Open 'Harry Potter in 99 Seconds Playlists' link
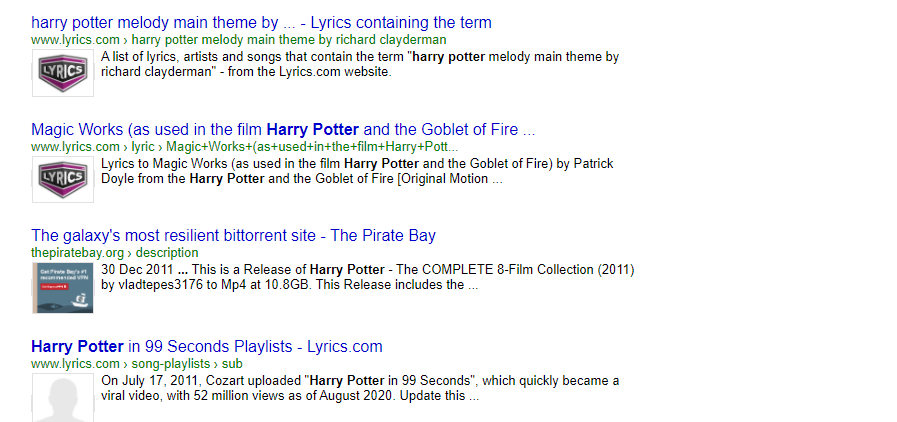Screen dimensions: 897x422 [x=207, y=346]
